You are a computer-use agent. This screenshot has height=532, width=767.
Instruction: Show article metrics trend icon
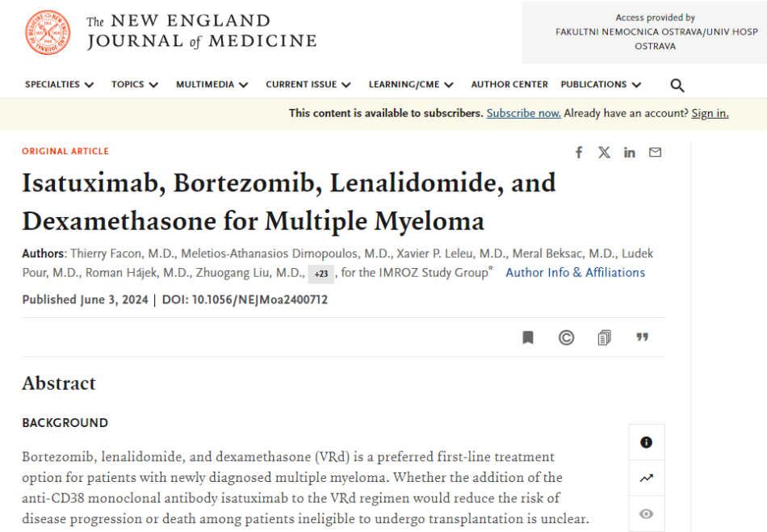pyautogui.click(x=646, y=478)
